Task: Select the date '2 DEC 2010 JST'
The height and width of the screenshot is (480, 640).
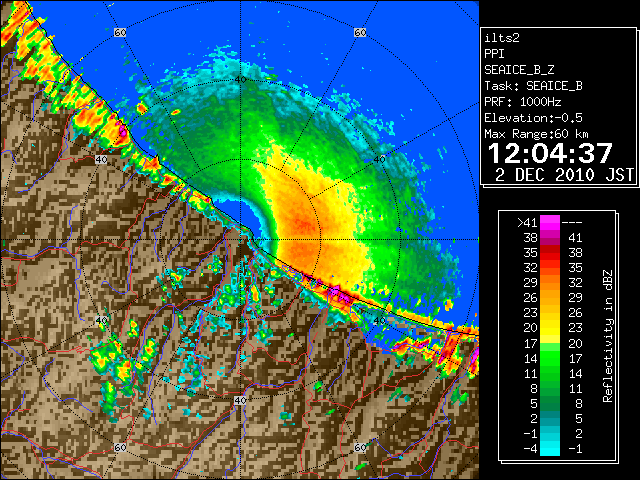Action: 564,175
